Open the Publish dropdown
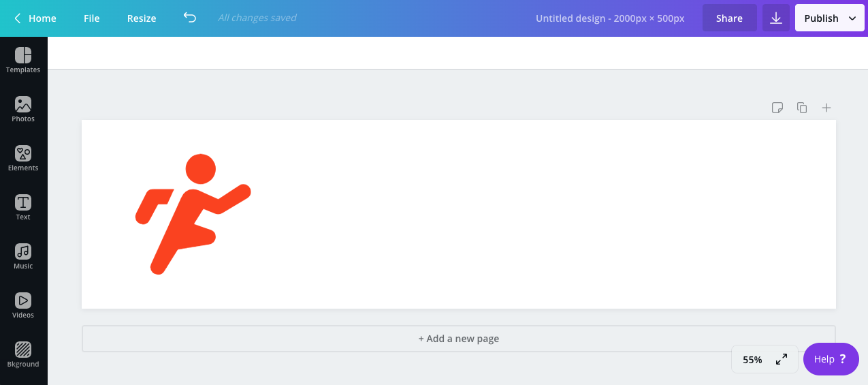 (829, 18)
